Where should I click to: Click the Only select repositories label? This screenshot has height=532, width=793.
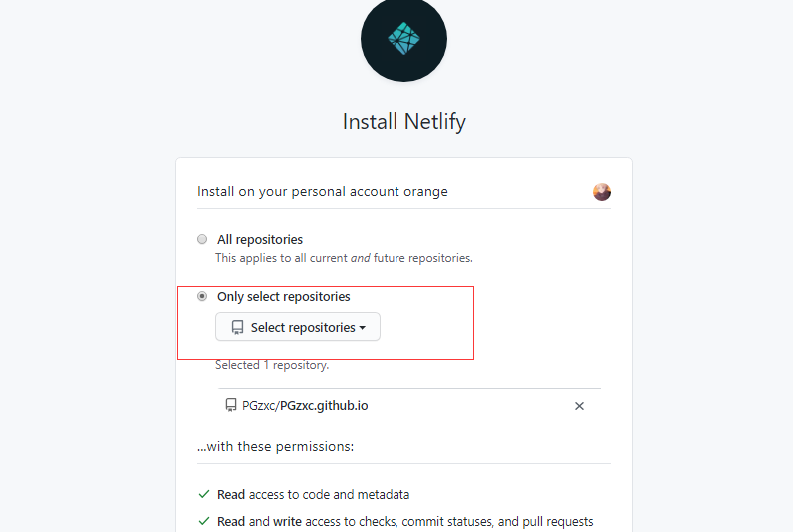[x=284, y=297]
